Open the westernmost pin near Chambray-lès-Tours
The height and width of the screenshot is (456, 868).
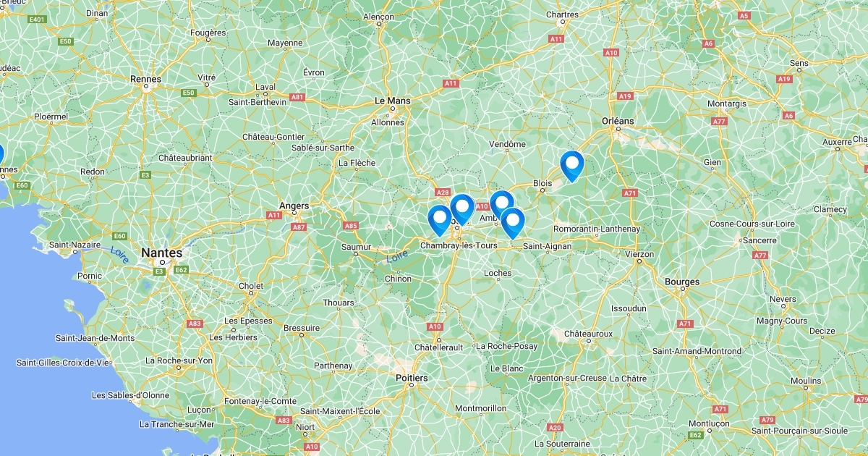point(439,220)
